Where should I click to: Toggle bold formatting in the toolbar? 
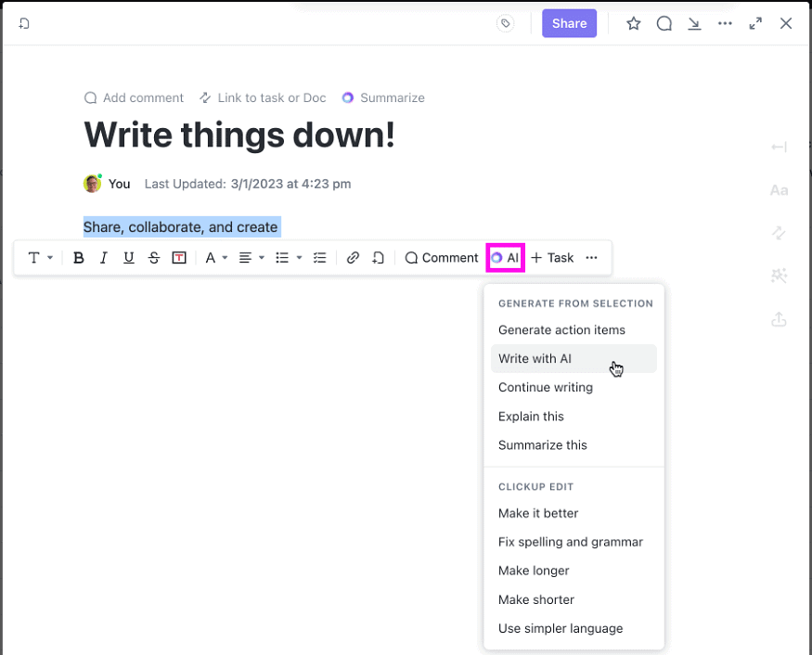[x=79, y=258]
